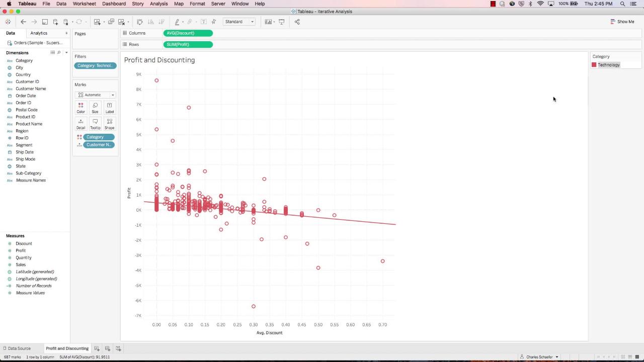
Task: Open the Show/hide cards dropdown arrow
Action: [x=274, y=22]
